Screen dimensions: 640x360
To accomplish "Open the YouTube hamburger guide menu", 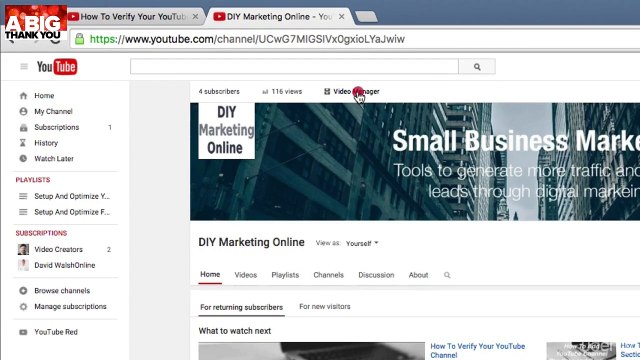I will pyautogui.click(x=24, y=67).
